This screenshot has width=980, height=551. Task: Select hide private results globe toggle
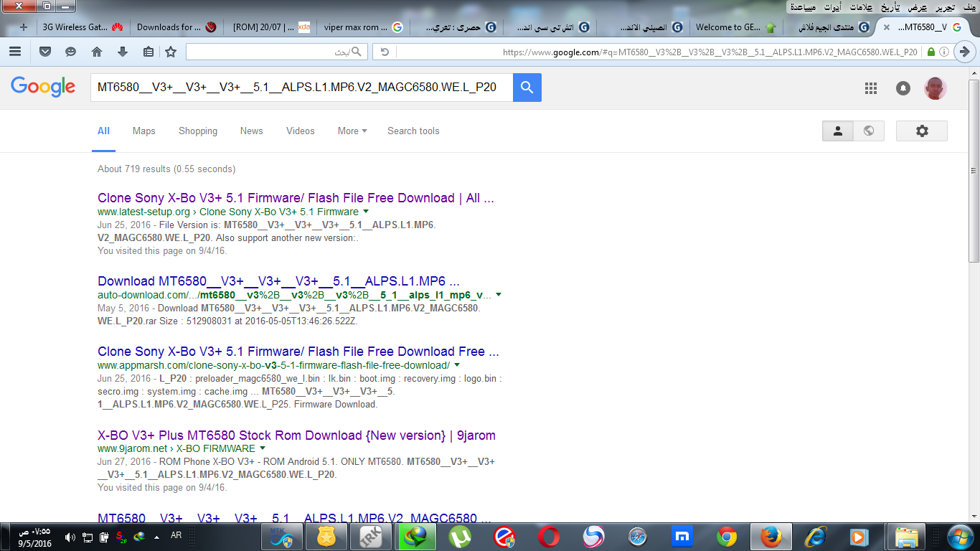[x=869, y=131]
